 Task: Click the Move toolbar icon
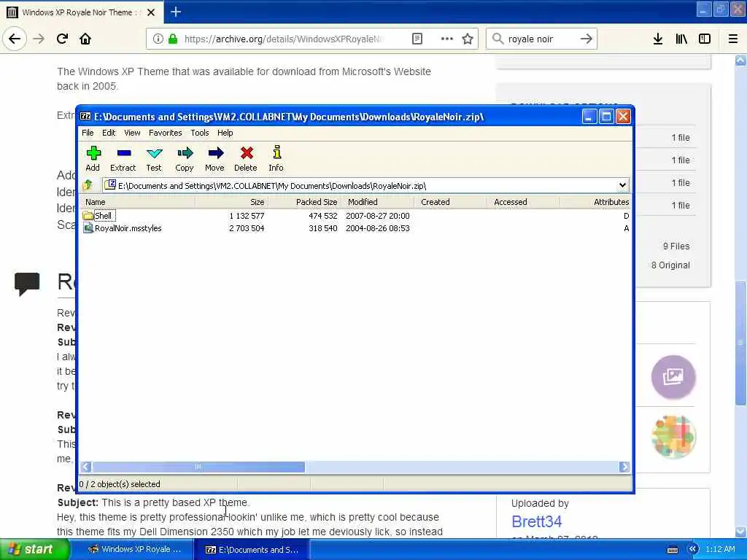click(x=215, y=153)
